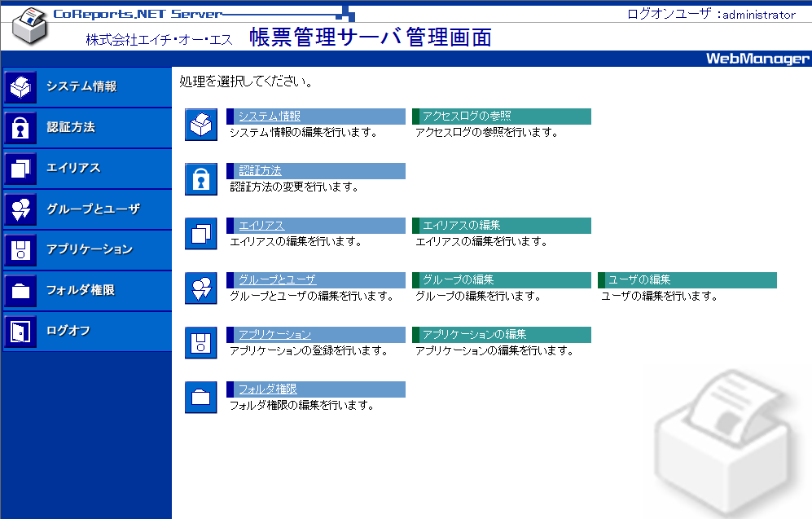
Task: Click the floppy disk icon beside アプリケーションの登録
Action: click(x=201, y=343)
